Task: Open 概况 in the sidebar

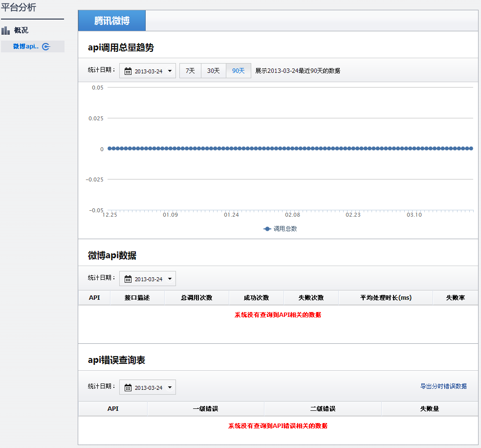Action: [21, 30]
